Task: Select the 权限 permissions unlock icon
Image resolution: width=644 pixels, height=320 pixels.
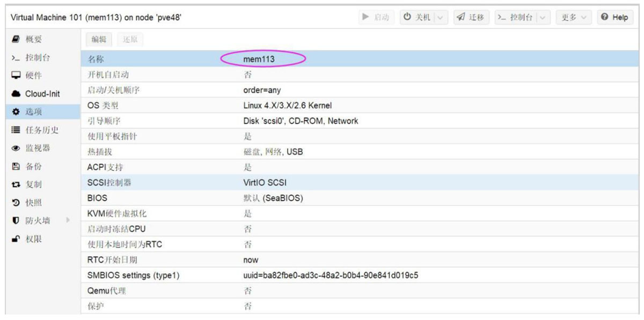Action: [x=16, y=239]
